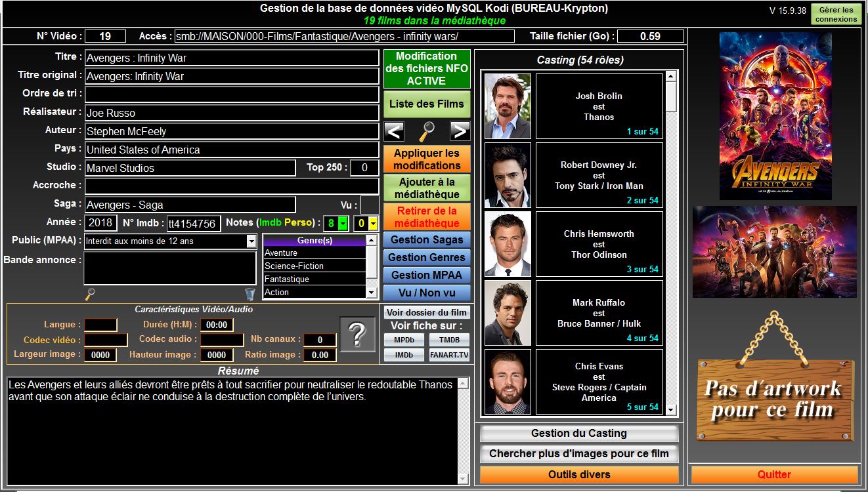Click Retirer de la médiathèque
Viewport: 868px width, 492px height.
point(427,216)
